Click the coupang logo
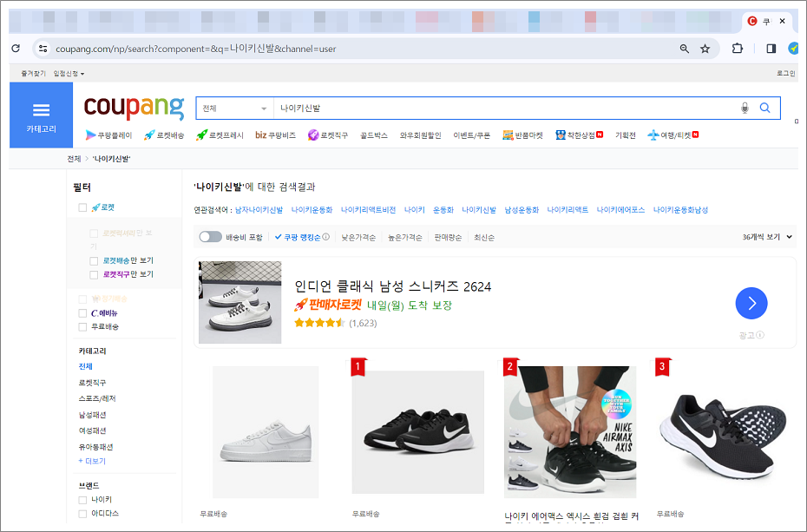The image size is (807, 532). point(134,108)
